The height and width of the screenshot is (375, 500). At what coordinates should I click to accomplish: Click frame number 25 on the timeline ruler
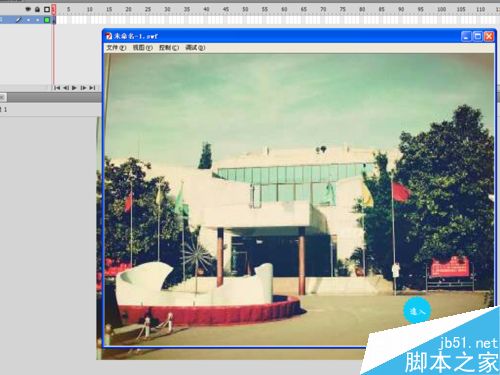(x=148, y=9)
